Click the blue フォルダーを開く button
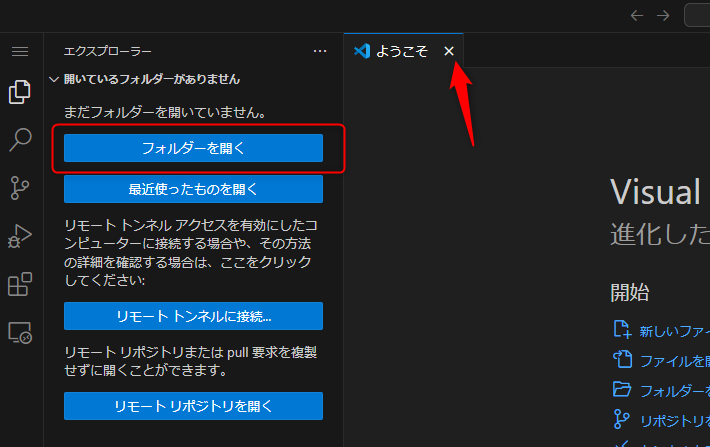This screenshot has width=710, height=447. [193, 148]
